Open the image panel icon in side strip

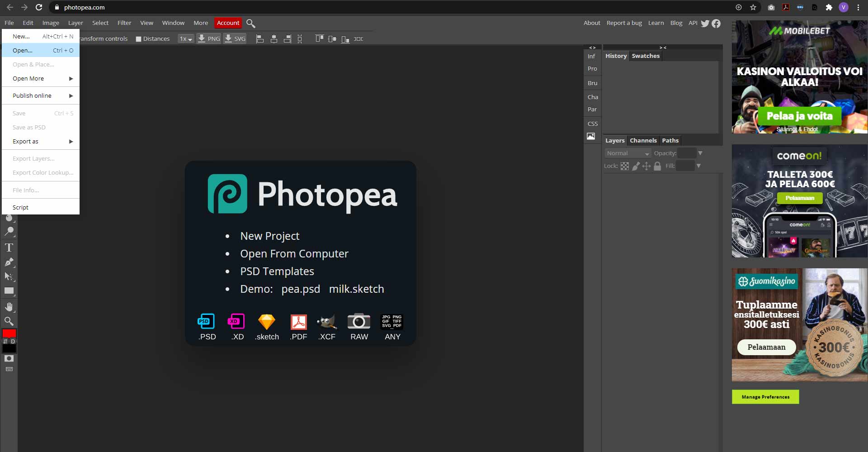(591, 136)
